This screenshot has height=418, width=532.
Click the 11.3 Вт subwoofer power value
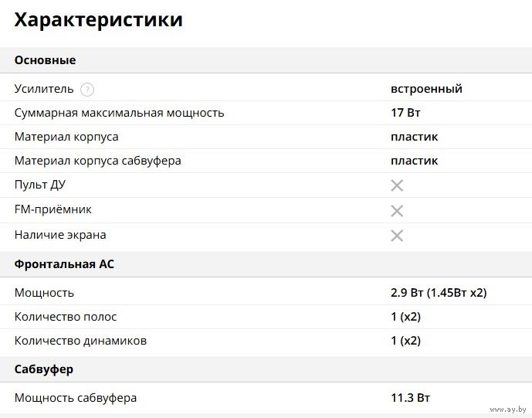point(411,398)
